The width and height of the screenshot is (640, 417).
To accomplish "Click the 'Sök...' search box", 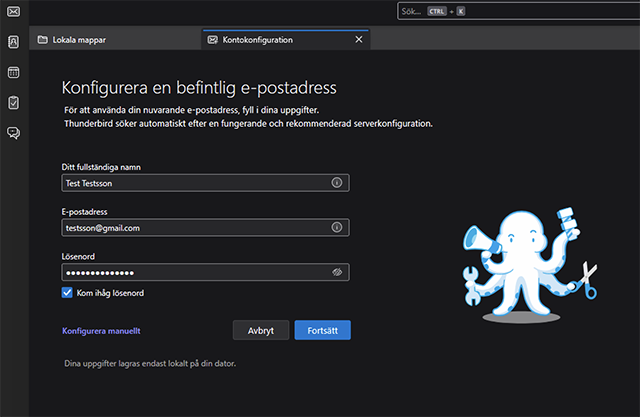I will [x=518, y=11].
